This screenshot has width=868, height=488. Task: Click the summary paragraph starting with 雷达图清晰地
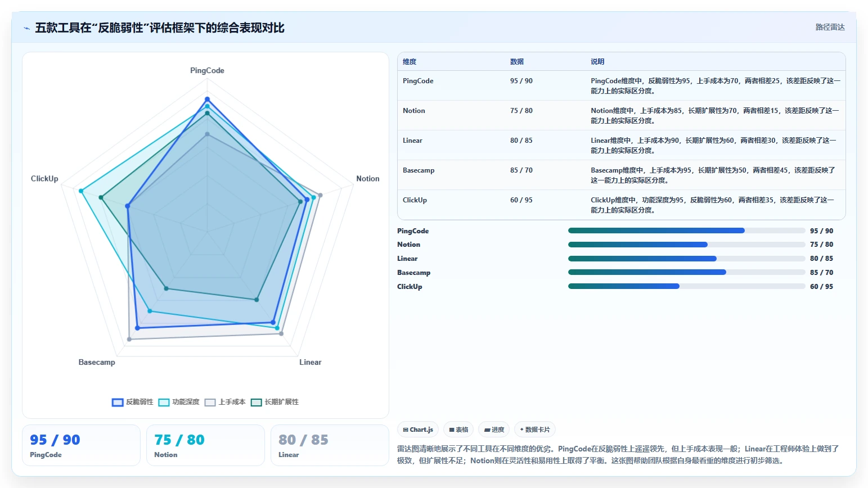(x=618, y=455)
